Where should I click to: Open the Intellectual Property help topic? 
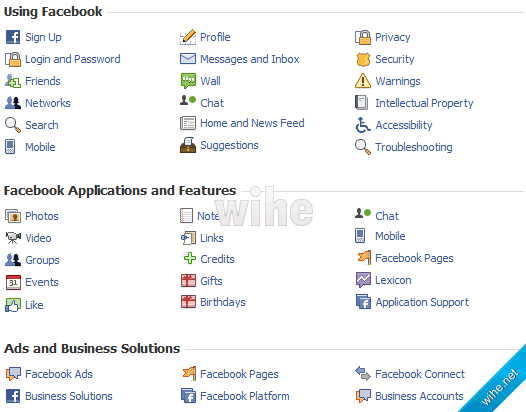point(424,103)
